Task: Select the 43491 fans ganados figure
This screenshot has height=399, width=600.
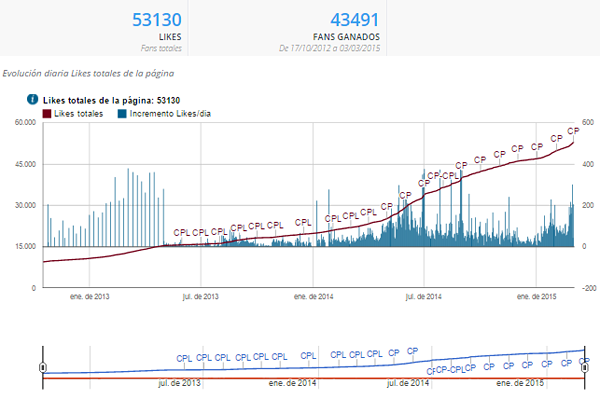Action: (x=355, y=20)
